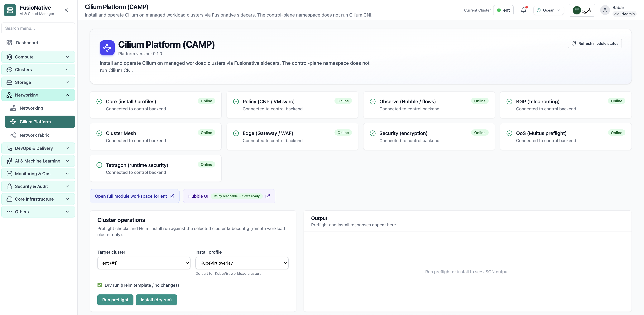
Task: Click the check icon on BGP (telco routing)
Action: point(509,101)
